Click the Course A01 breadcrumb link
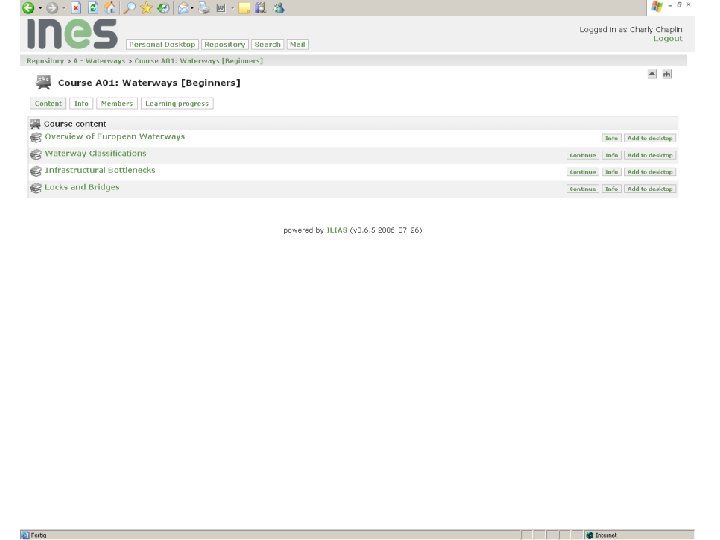The image size is (720, 540). tap(198, 61)
